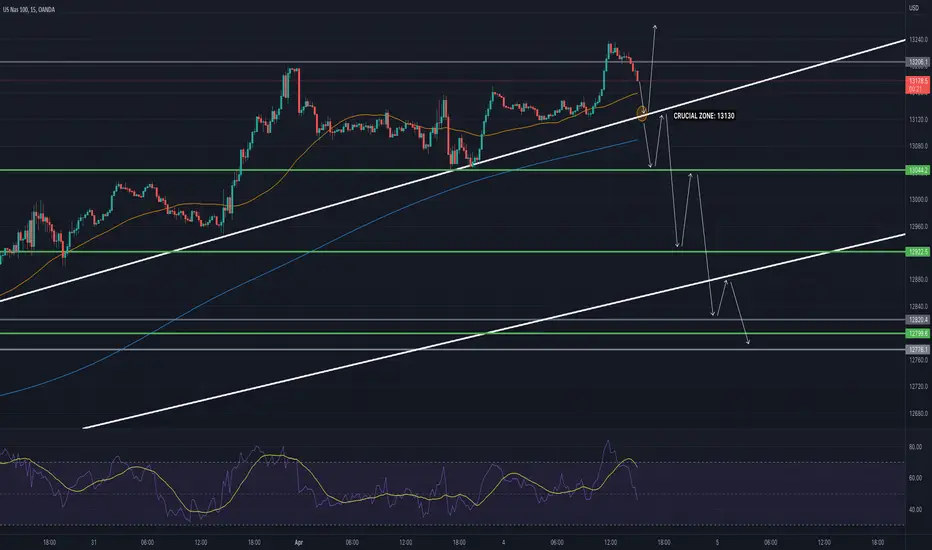Image resolution: width=932 pixels, height=550 pixels.
Task: Click the 12880.0 price axis value
Action: [x=918, y=279]
